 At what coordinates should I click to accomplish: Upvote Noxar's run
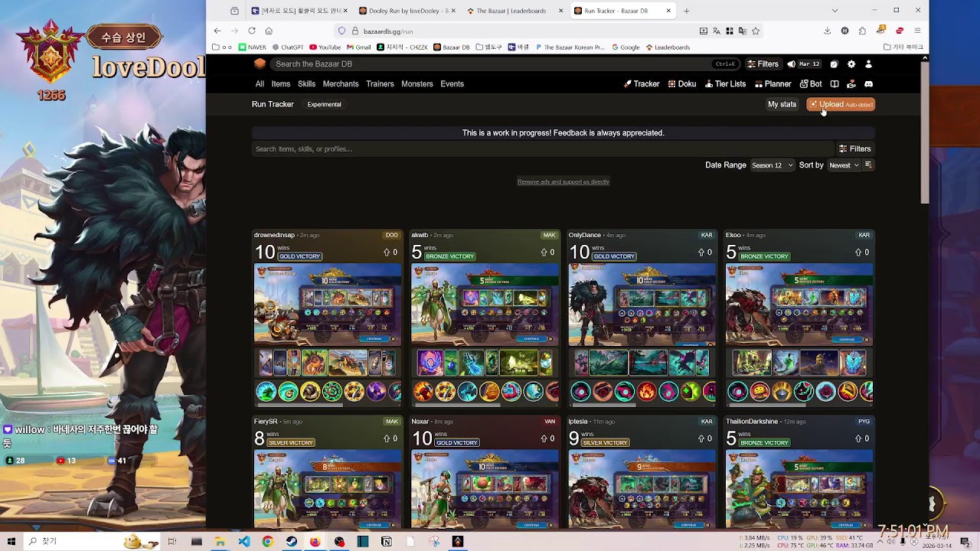[547, 439]
